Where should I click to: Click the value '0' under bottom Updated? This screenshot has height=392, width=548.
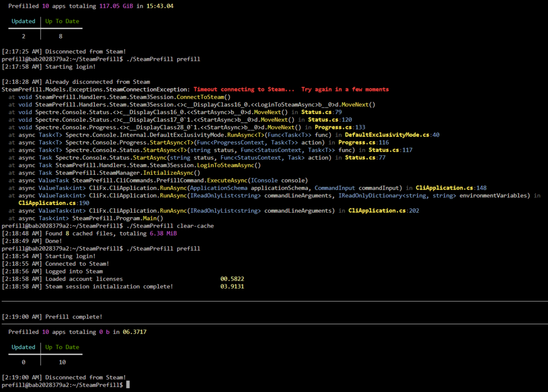(x=24, y=362)
